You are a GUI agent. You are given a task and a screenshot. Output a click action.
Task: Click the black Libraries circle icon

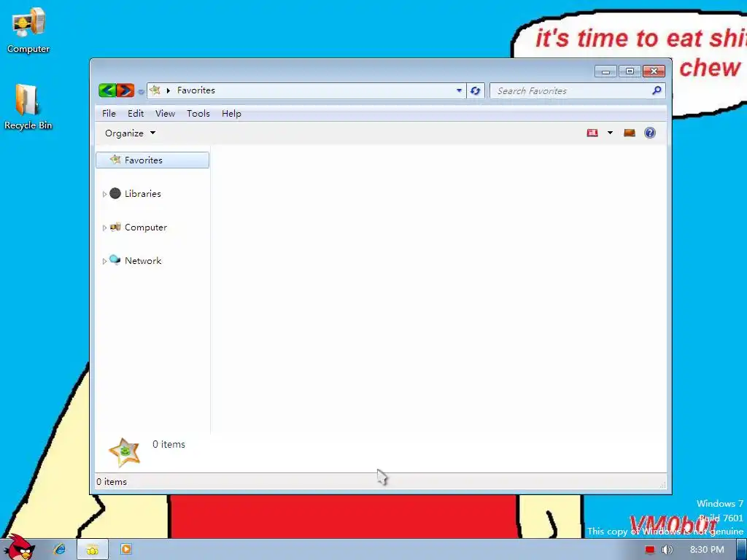(115, 192)
